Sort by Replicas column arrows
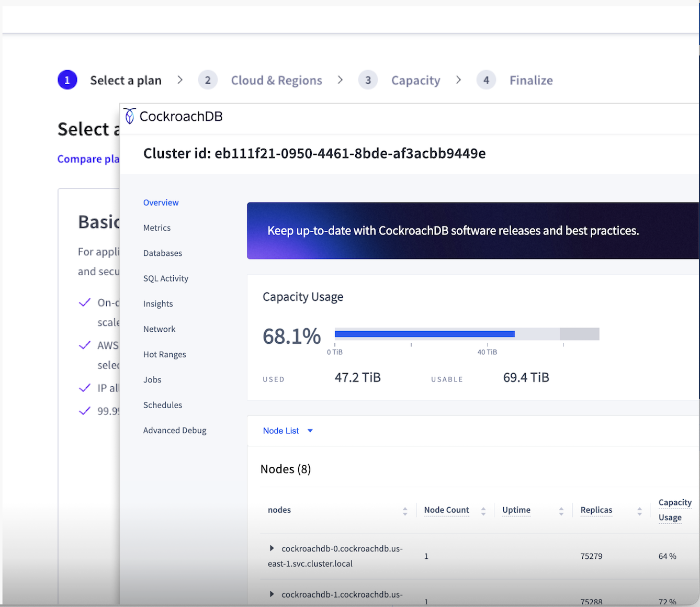700x607 pixels. coord(639,511)
